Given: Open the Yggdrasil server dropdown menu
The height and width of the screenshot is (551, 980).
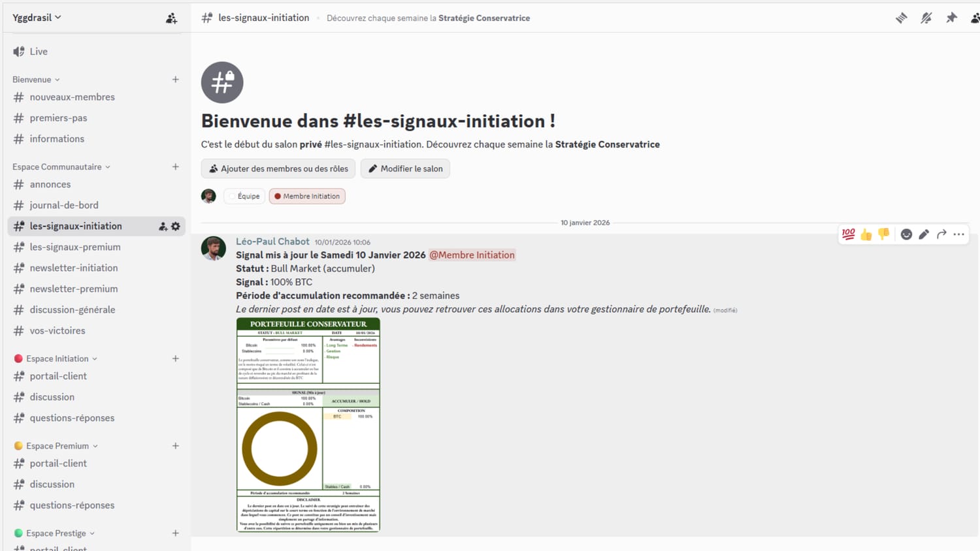Looking at the screenshot, I should (37, 18).
